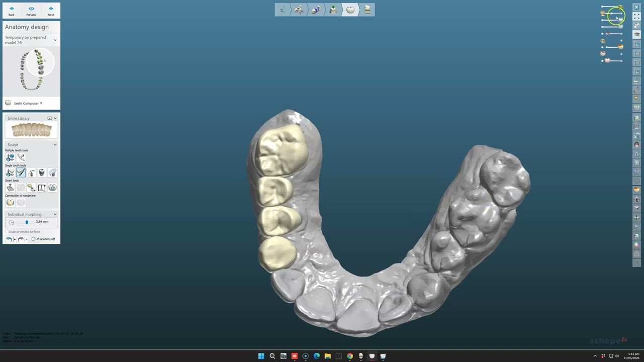Go to fourth workflow step in top bar

coord(333,10)
